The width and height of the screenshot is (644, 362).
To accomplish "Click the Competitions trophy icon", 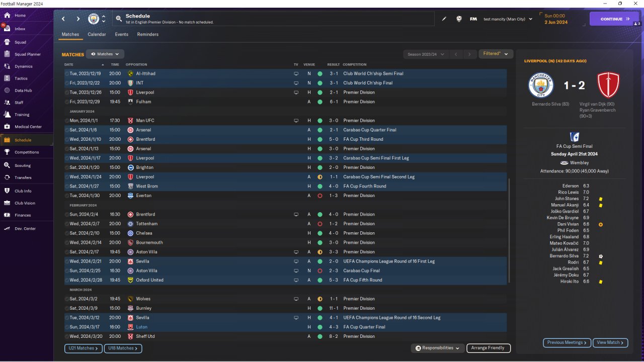I will pyautogui.click(x=7, y=152).
